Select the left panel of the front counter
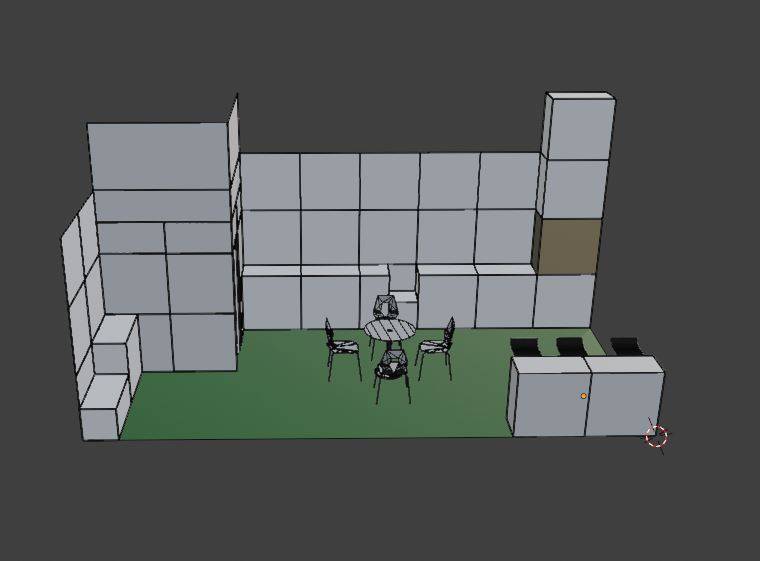760x561 pixels. (548, 400)
